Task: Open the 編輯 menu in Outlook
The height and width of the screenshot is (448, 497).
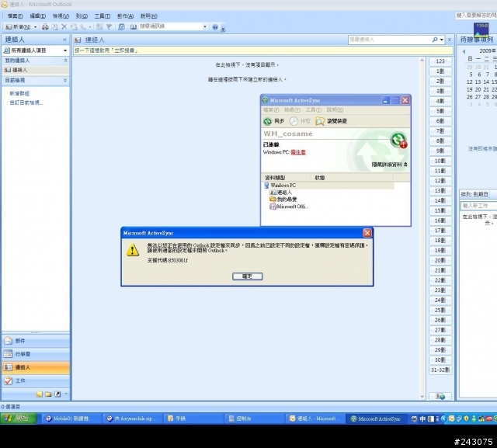Action: (38, 16)
